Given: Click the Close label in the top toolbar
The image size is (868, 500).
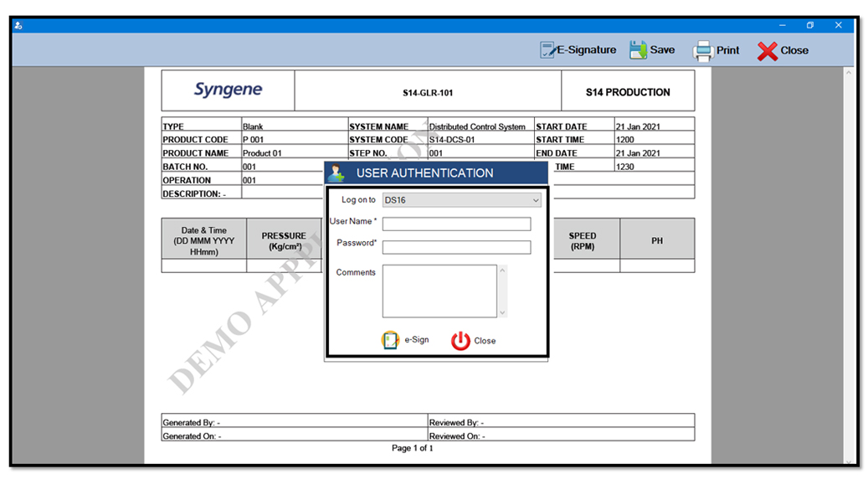Looking at the screenshot, I should click(794, 50).
